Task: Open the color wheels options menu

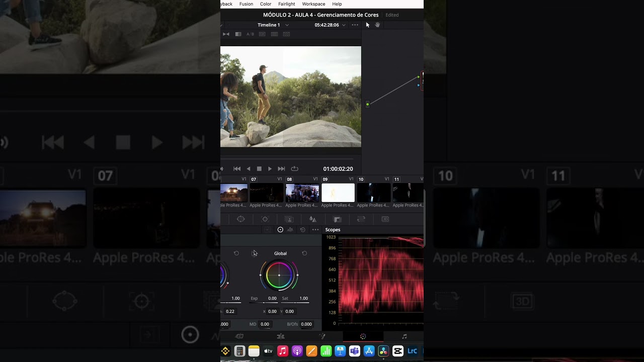Action: 315,230
